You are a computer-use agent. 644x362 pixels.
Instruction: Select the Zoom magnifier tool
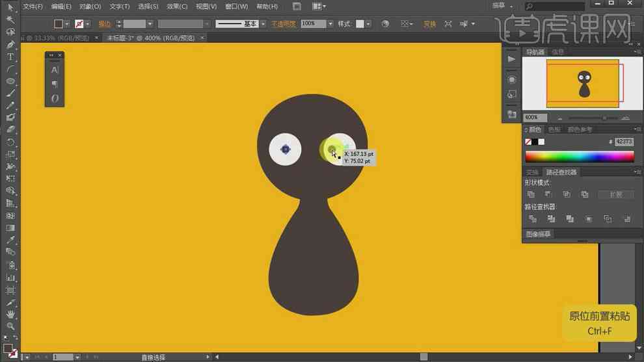click(x=10, y=326)
